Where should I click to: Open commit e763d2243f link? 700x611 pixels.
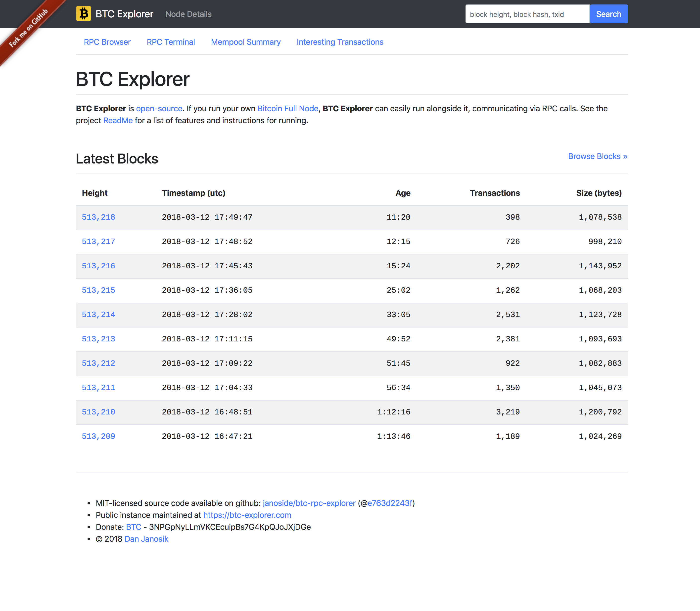pyautogui.click(x=390, y=503)
